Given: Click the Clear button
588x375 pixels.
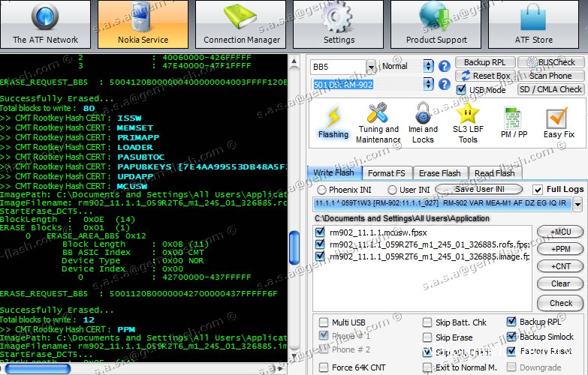Looking at the screenshot, I should coord(560,283).
